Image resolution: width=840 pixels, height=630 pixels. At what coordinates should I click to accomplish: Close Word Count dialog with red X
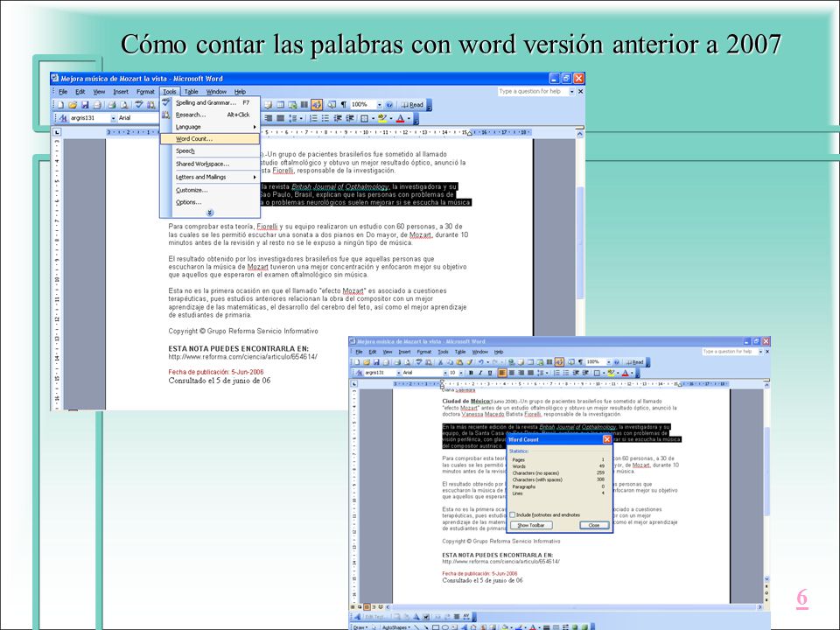pyautogui.click(x=607, y=439)
